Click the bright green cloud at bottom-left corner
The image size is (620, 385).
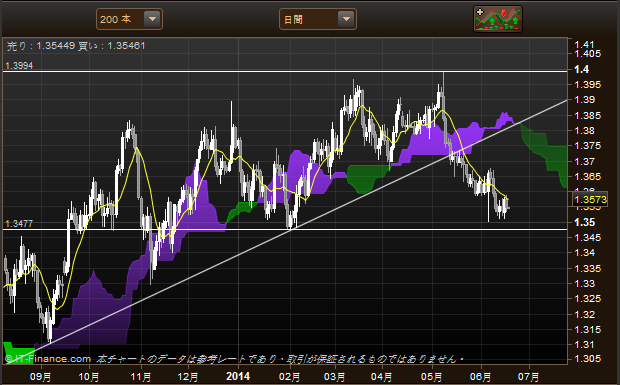coord(18,351)
